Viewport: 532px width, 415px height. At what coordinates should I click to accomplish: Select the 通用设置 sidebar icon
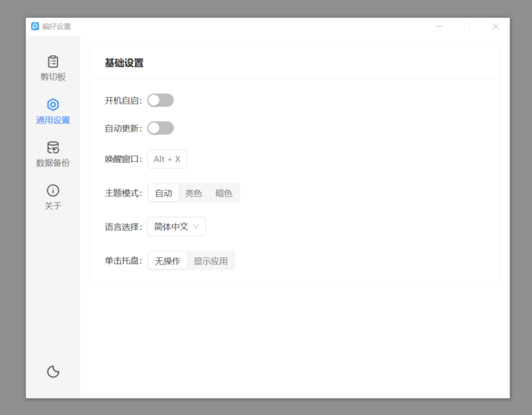pyautogui.click(x=53, y=111)
